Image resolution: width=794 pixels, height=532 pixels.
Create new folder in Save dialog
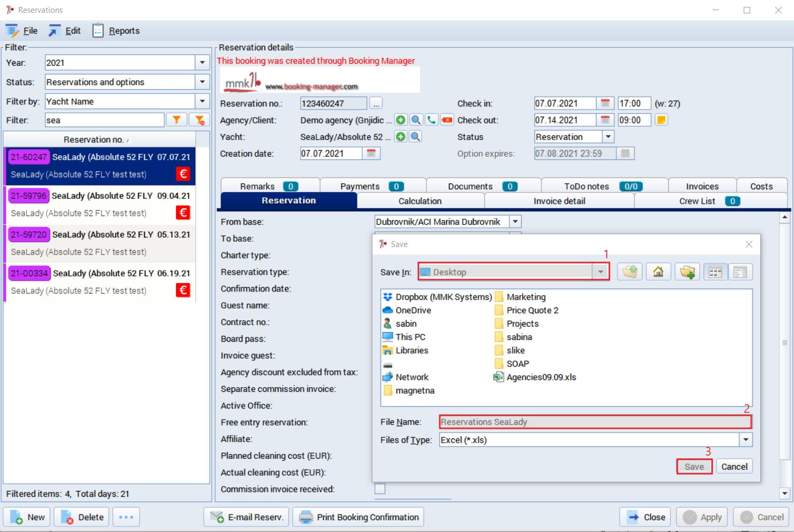[x=687, y=272]
